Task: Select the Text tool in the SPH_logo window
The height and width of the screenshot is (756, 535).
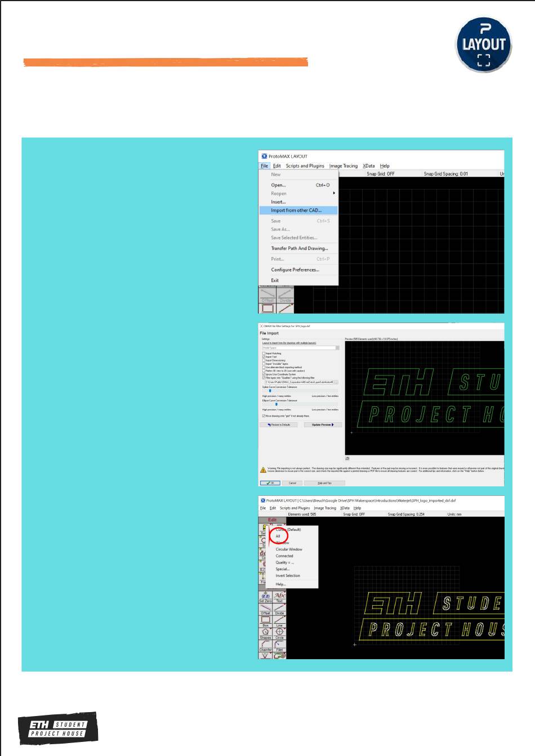Action: [x=279, y=596]
